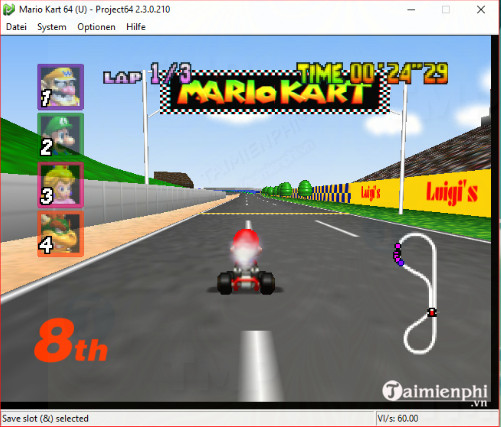The width and height of the screenshot is (501, 427).
Task: Click the MARIOKART finish banner
Action: click(274, 91)
